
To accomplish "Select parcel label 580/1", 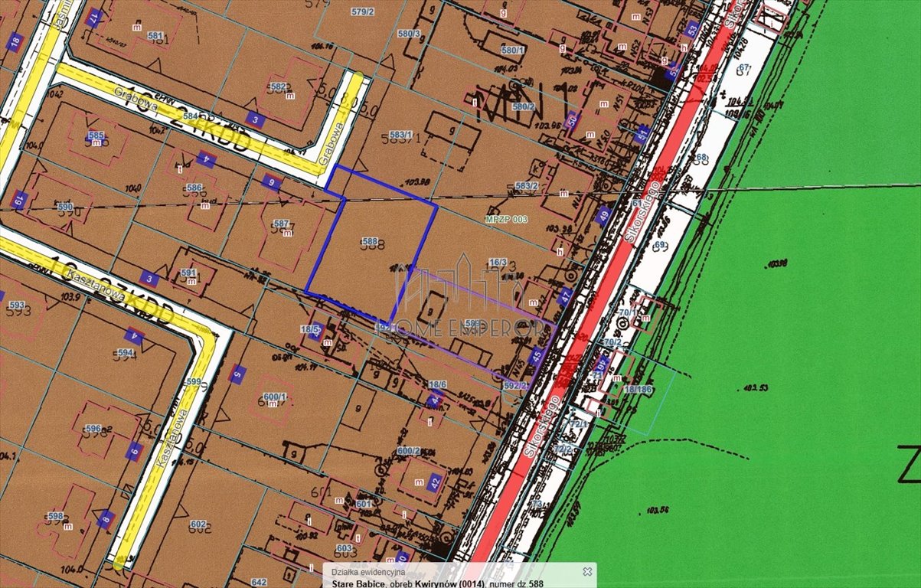I will pos(513,50).
